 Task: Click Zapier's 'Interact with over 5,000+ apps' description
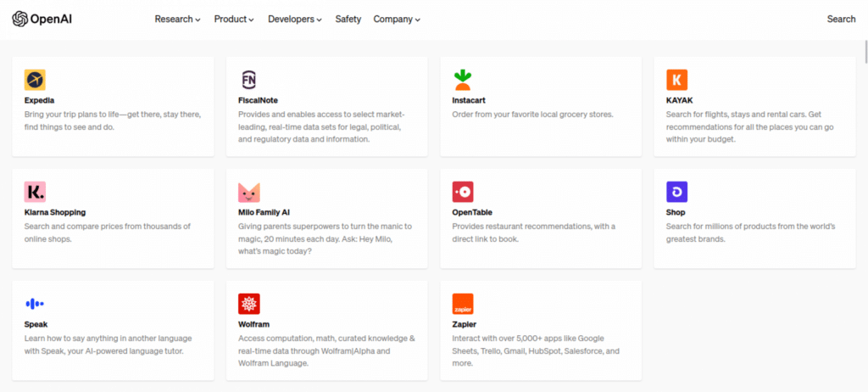(x=536, y=351)
